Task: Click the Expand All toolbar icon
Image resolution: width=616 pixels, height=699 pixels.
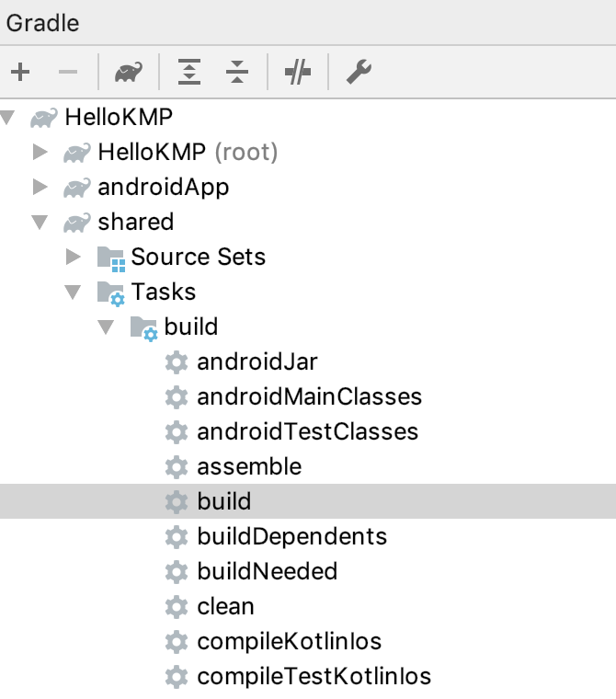Action: click(x=188, y=73)
